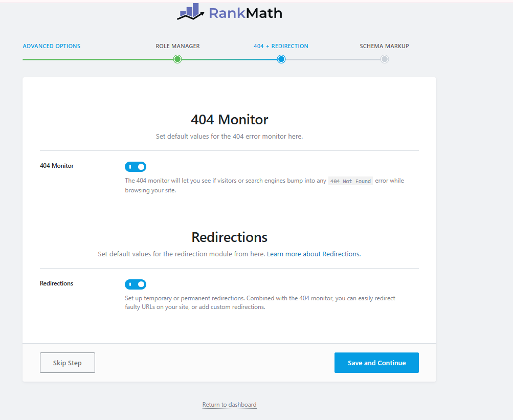Click the blue 404 + Redirection progress dot
The image size is (513, 420).
click(x=281, y=59)
